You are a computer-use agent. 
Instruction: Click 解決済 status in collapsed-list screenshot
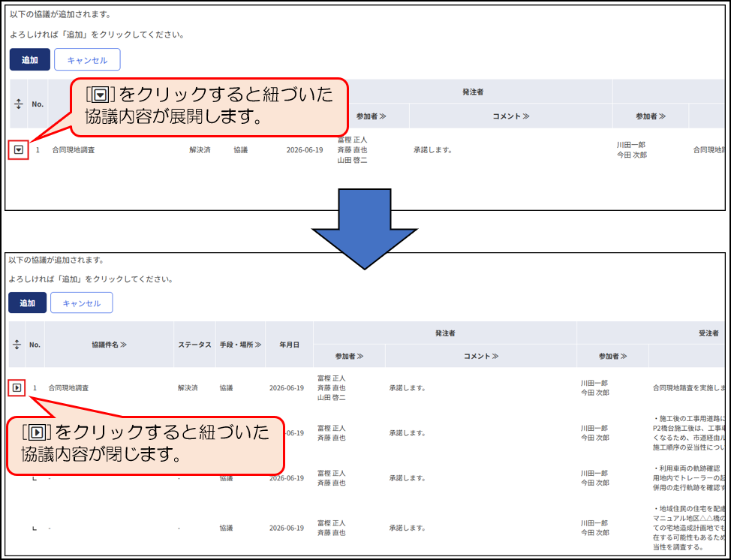pyautogui.click(x=200, y=150)
